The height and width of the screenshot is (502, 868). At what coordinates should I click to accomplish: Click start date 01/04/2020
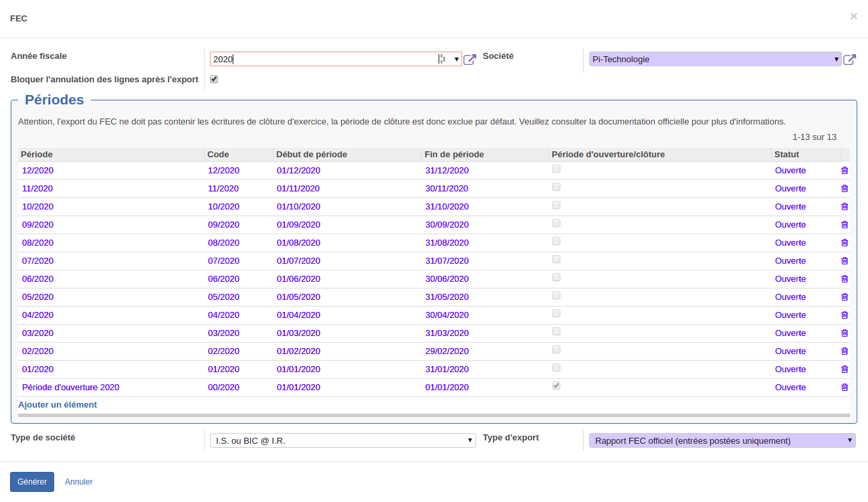tap(298, 315)
